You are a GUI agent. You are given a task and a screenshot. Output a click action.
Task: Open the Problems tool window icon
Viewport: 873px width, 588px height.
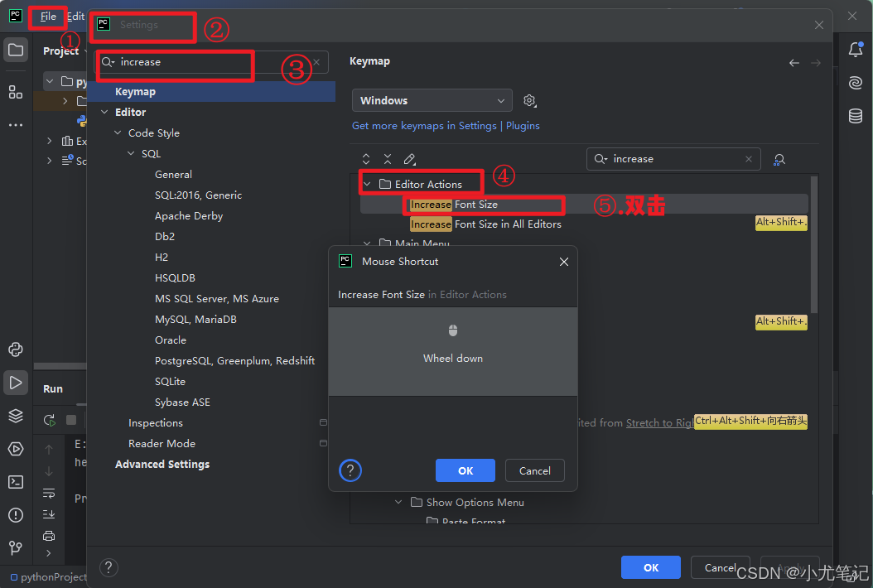click(x=16, y=515)
